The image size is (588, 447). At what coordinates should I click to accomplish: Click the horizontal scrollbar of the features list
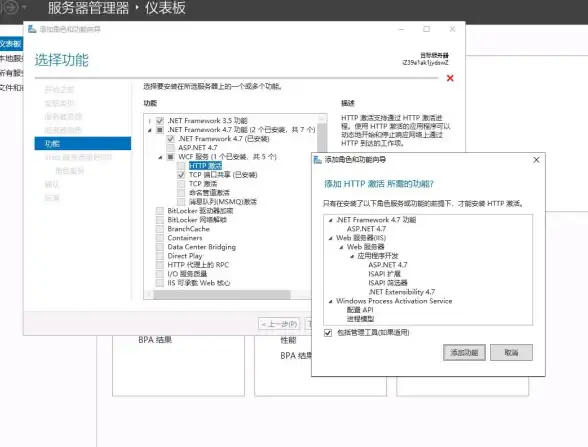(x=222, y=294)
